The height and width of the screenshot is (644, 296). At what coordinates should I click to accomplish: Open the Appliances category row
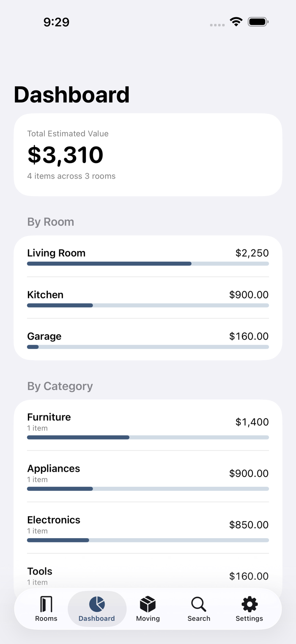[x=148, y=476]
